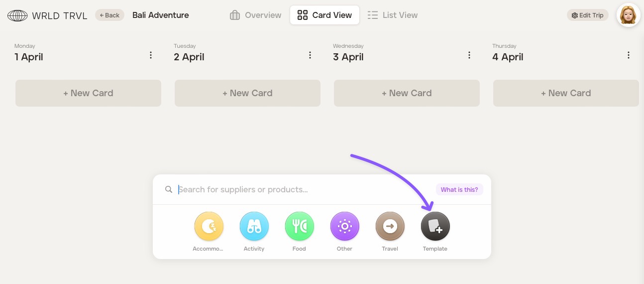The image size is (644, 284).
Task: Add a New Card on Monday
Action: coord(88,93)
